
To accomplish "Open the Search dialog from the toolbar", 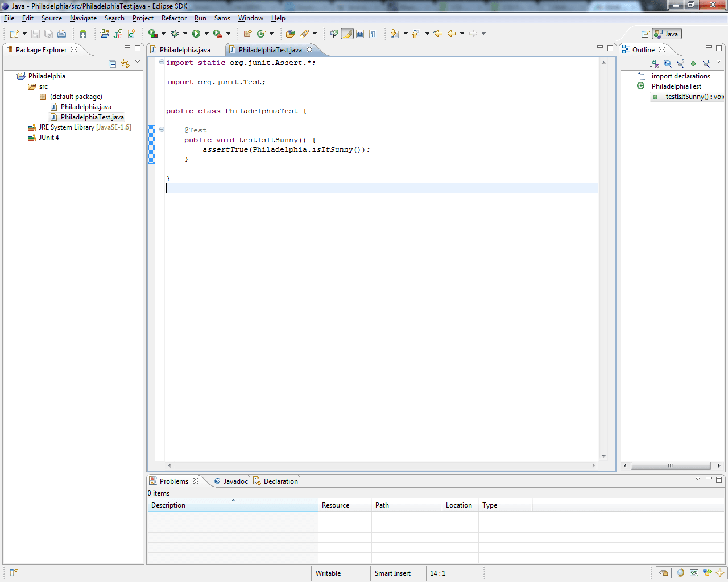I will [304, 34].
